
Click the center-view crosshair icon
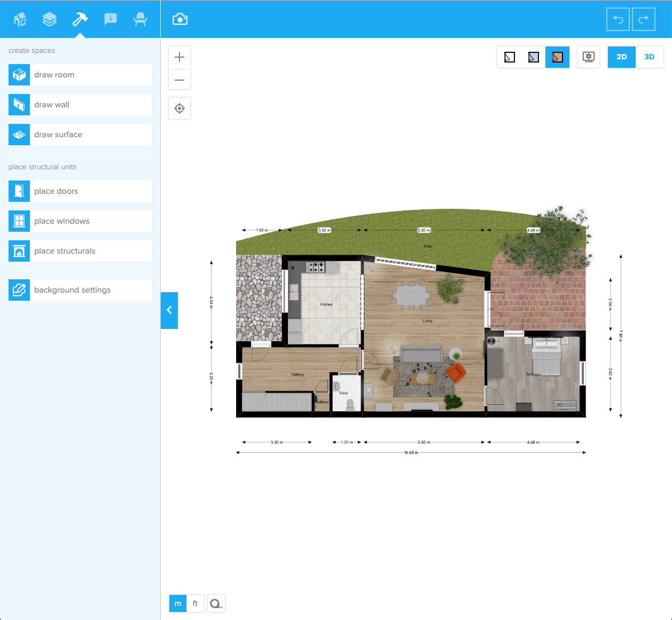[x=179, y=108]
